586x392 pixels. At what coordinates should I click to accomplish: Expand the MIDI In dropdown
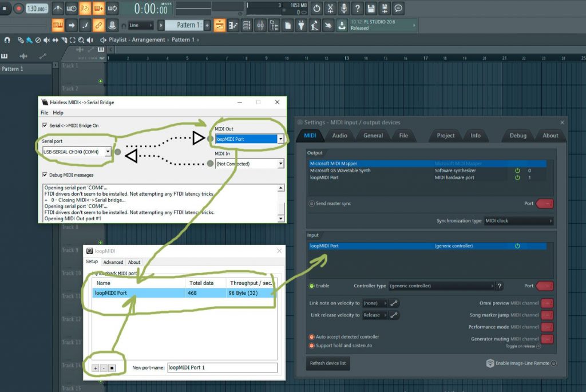click(280, 164)
